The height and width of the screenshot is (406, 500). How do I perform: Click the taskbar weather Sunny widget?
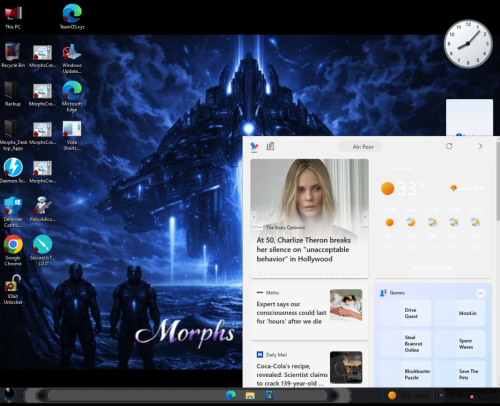pyautogui.click(x=409, y=396)
